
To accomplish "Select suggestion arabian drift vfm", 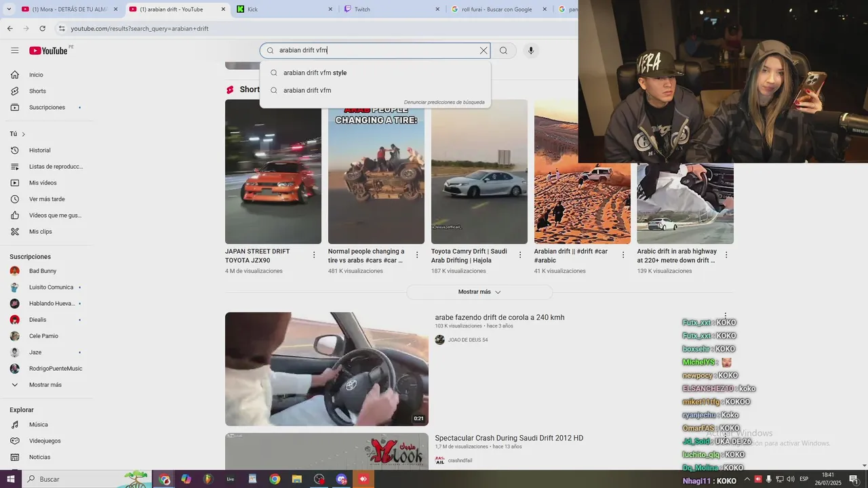I will point(375,90).
